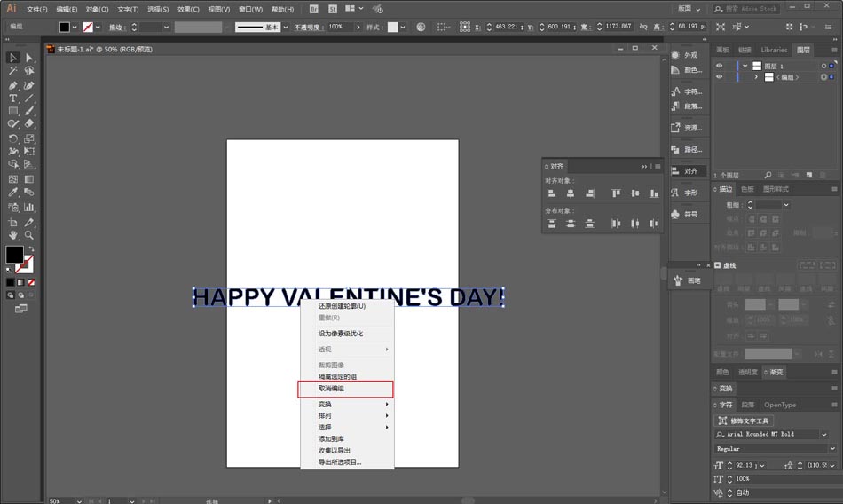
Task: Click the black fill color swatch in toolbox
Action: (x=14, y=255)
